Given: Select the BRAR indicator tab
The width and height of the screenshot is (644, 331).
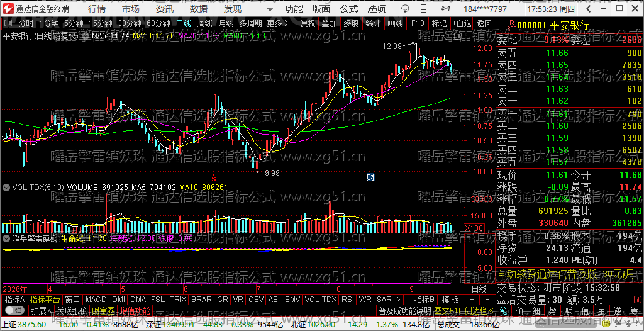Looking at the screenshot, I should pyautogui.click(x=202, y=300).
